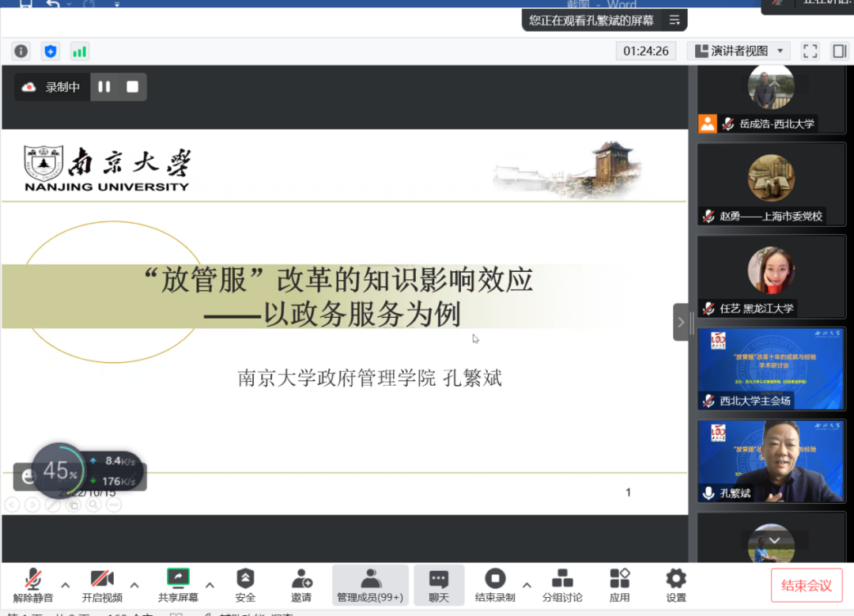
Task: Pause the cloud recording
Action: (x=104, y=87)
